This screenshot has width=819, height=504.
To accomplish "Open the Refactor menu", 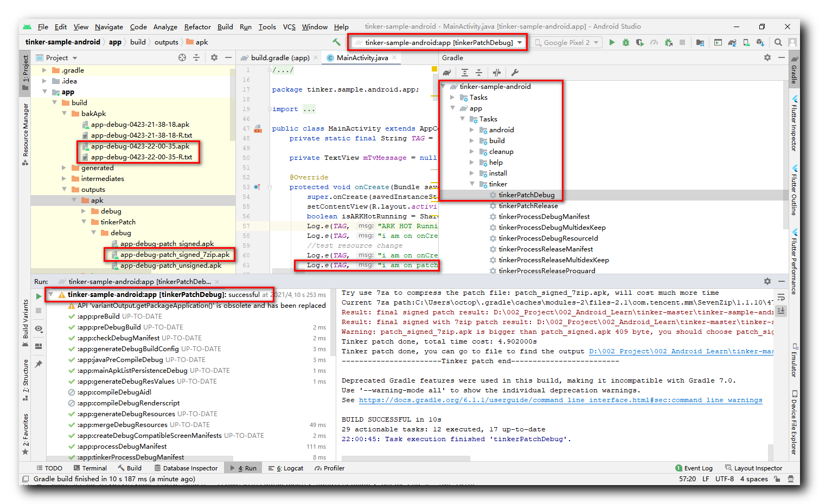I will tap(197, 27).
